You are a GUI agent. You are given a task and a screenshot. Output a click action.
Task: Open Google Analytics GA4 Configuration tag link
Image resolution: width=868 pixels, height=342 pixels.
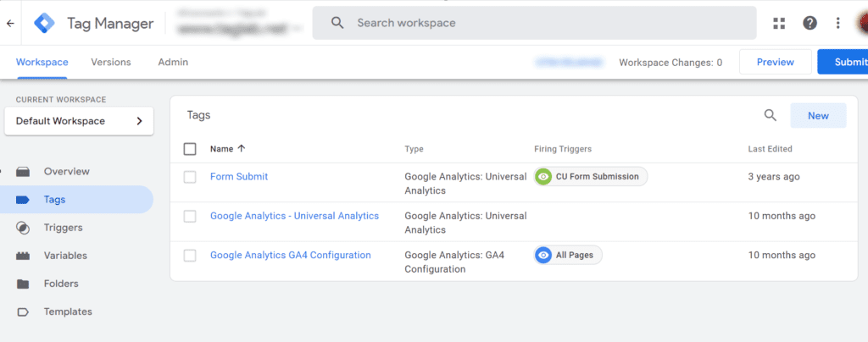[291, 256]
